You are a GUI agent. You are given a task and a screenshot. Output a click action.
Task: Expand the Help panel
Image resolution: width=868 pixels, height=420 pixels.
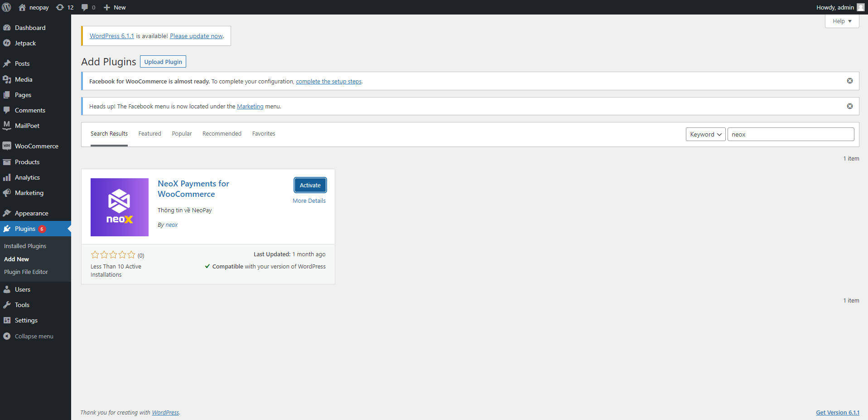(842, 21)
